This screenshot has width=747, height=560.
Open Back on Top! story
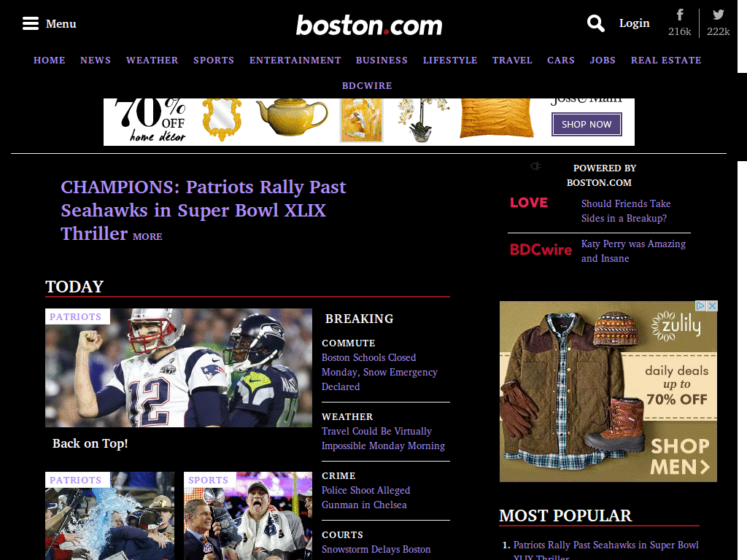click(x=90, y=443)
